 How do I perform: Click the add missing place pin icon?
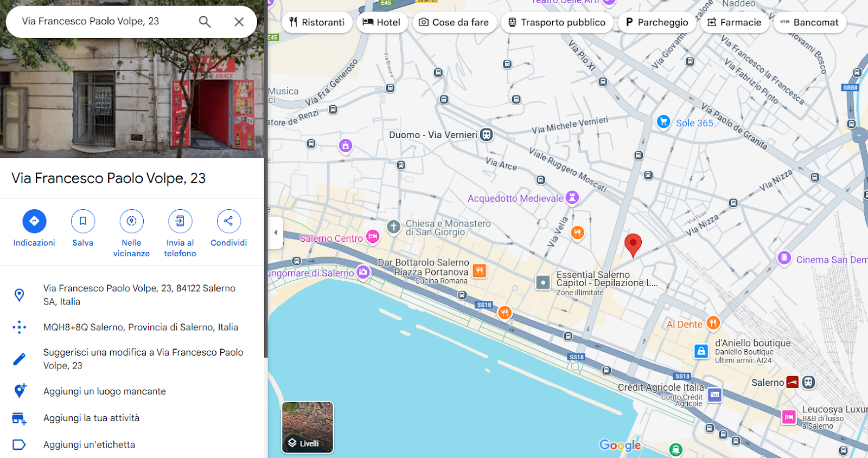click(x=20, y=391)
